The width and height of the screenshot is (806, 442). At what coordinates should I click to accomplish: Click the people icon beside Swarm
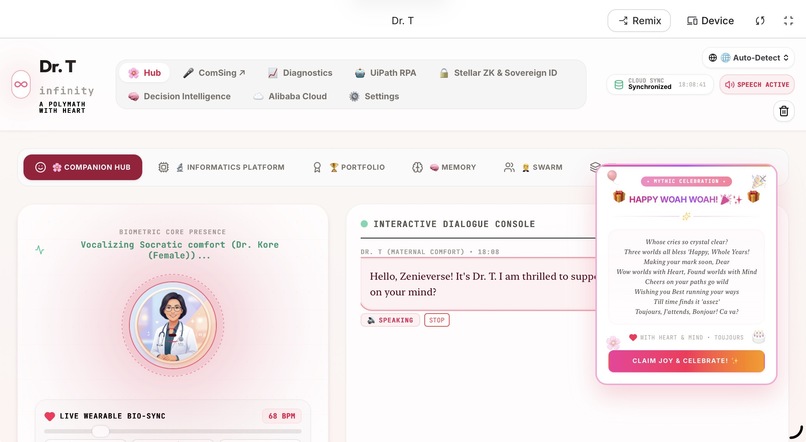point(509,167)
